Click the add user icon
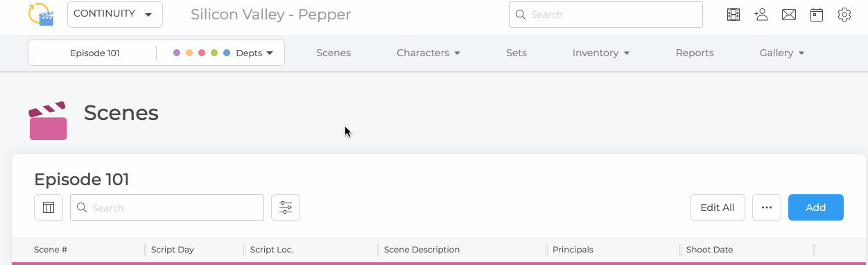The image size is (868, 265). point(761,15)
